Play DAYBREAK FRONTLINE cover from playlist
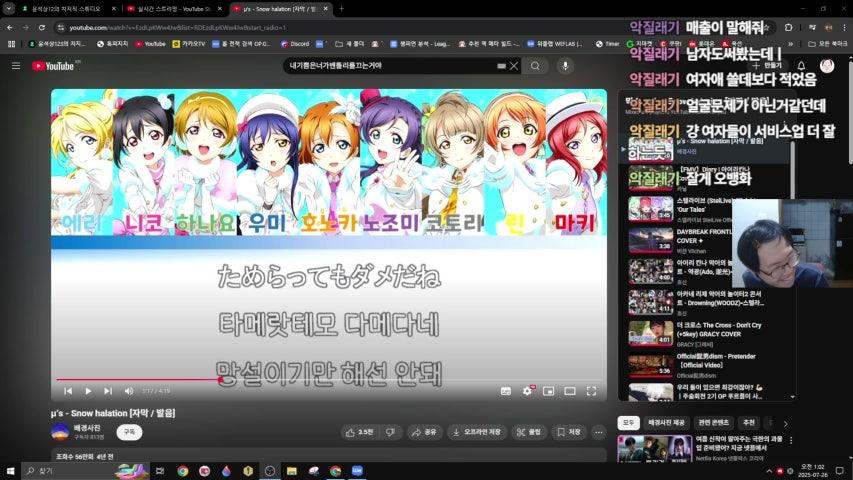The width and height of the screenshot is (853, 480). pyautogui.click(x=680, y=241)
